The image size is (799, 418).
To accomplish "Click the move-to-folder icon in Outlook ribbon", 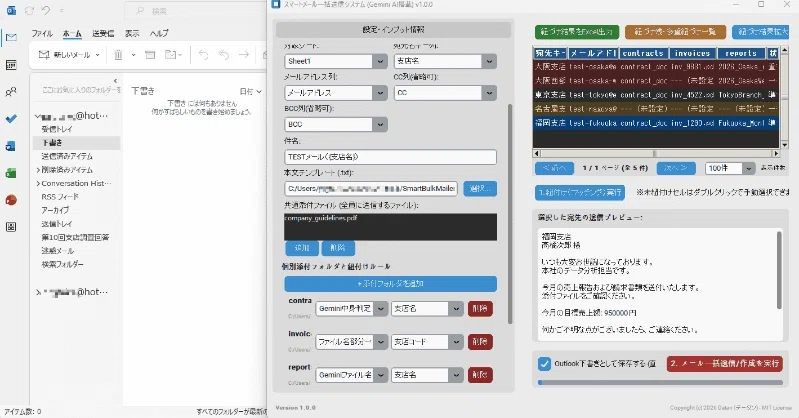I will (x=170, y=55).
